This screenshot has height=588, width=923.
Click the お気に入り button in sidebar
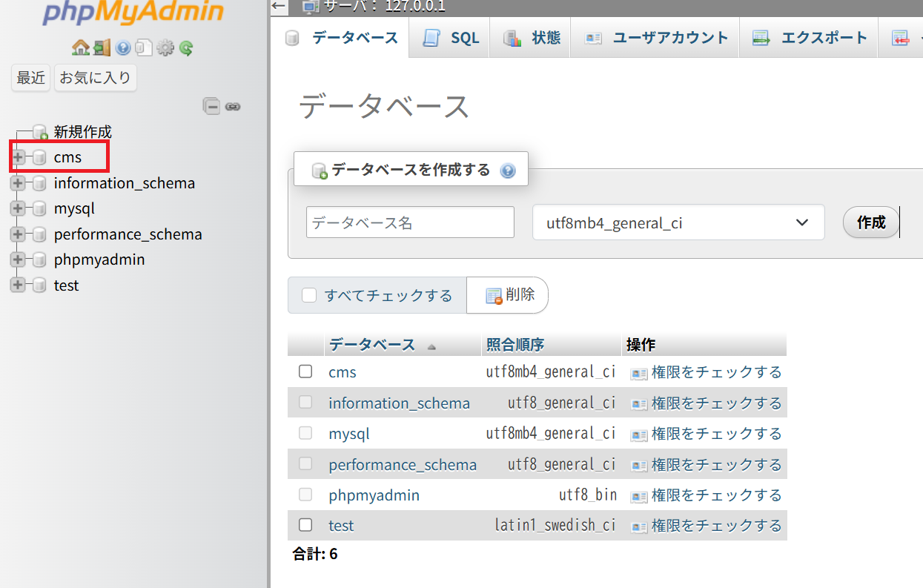[x=95, y=77]
